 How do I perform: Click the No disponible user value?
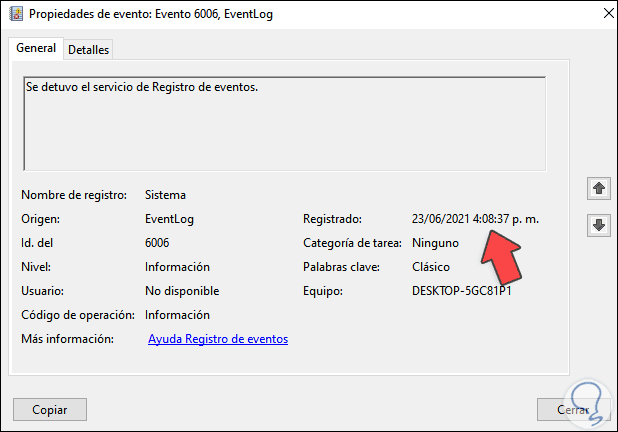pyautogui.click(x=182, y=291)
